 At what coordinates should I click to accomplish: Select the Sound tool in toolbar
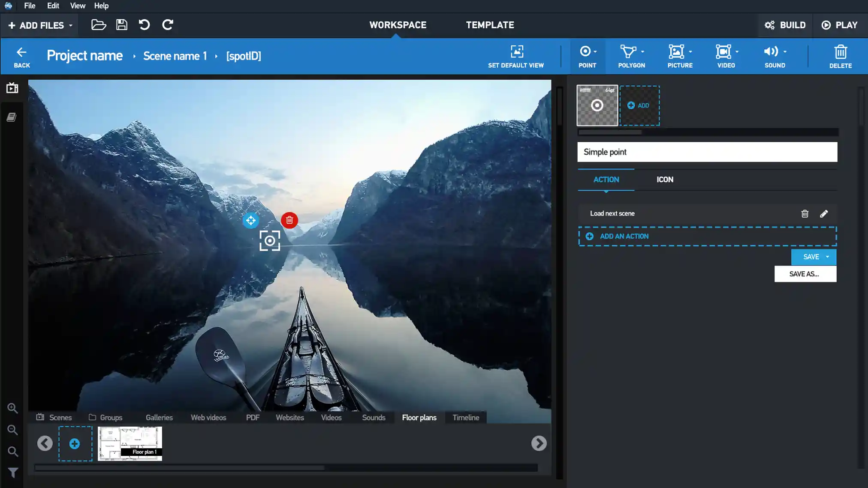coord(775,56)
